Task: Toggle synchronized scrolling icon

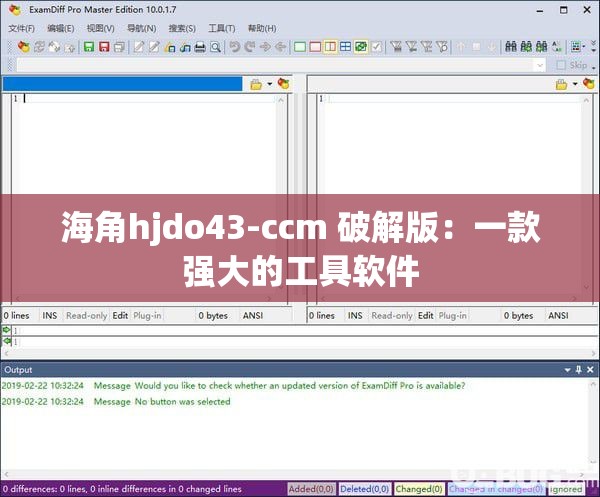Action: tap(361, 47)
